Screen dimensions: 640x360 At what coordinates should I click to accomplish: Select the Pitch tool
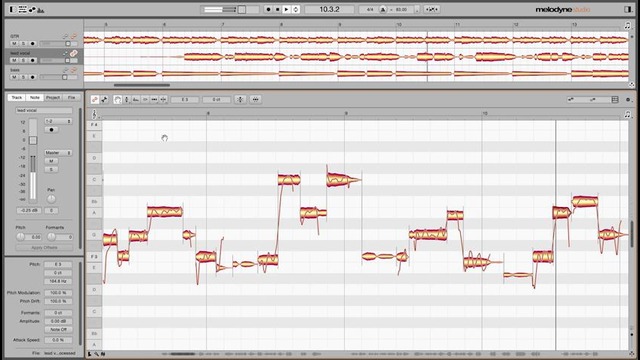127,100
